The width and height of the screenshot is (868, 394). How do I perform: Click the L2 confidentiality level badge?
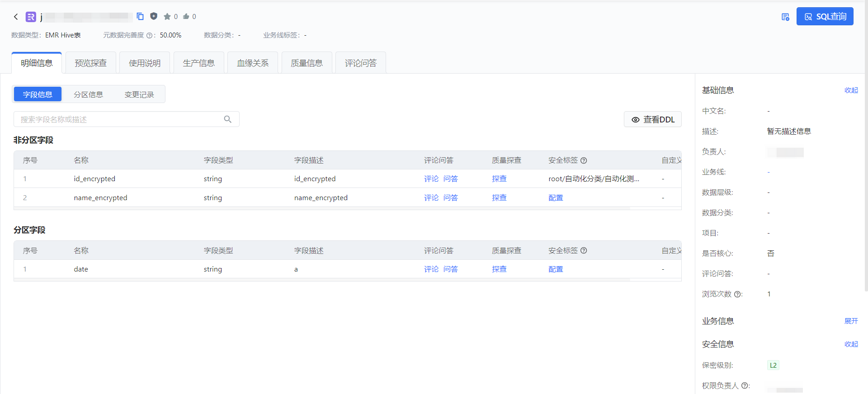[x=773, y=366]
